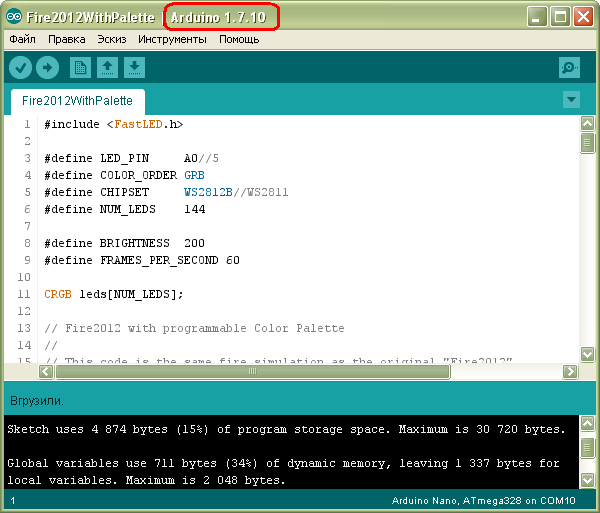Maximize the Arduino window

[x=561, y=17]
